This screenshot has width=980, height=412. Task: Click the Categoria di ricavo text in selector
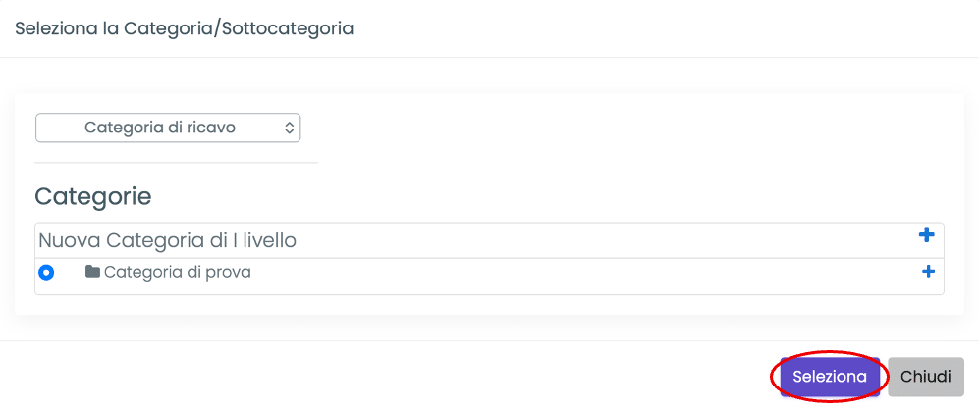pyautogui.click(x=160, y=128)
